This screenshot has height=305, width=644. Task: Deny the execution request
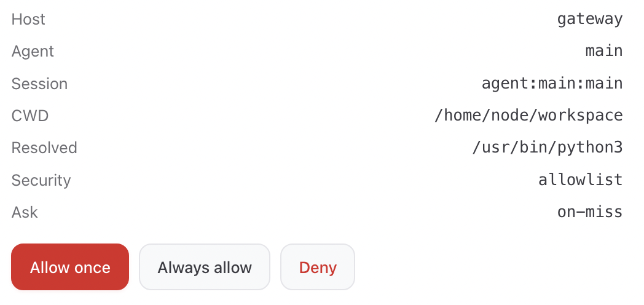318,267
